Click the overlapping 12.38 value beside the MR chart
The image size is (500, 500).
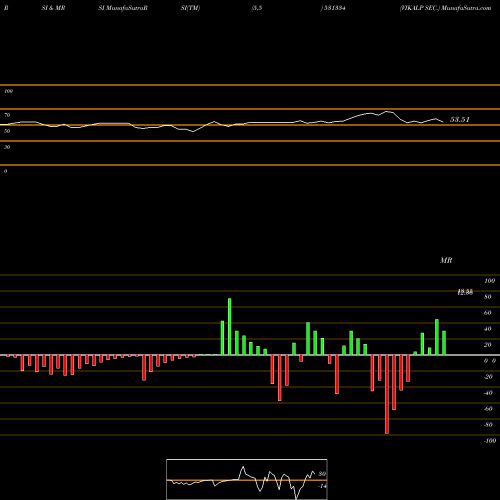pos(465,292)
